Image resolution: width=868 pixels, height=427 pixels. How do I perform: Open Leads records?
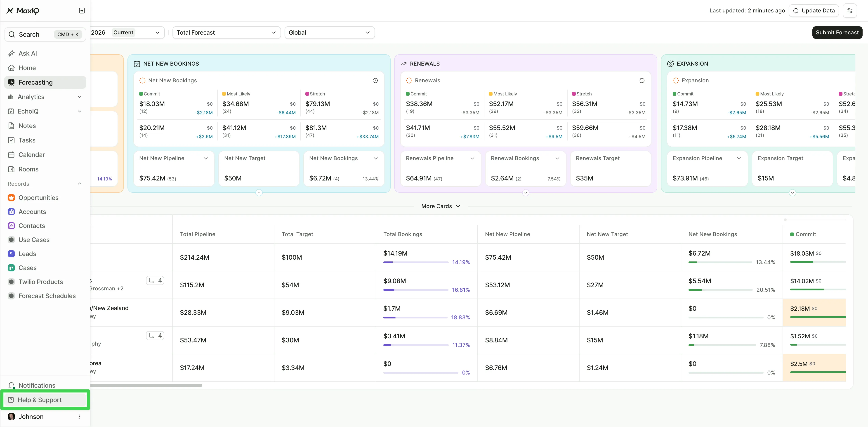point(45,254)
